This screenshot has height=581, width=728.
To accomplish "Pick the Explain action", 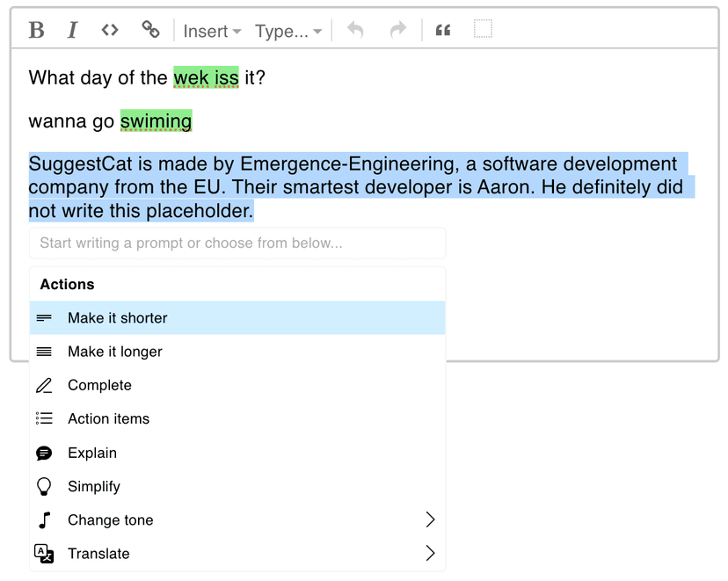I will coord(237,453).
